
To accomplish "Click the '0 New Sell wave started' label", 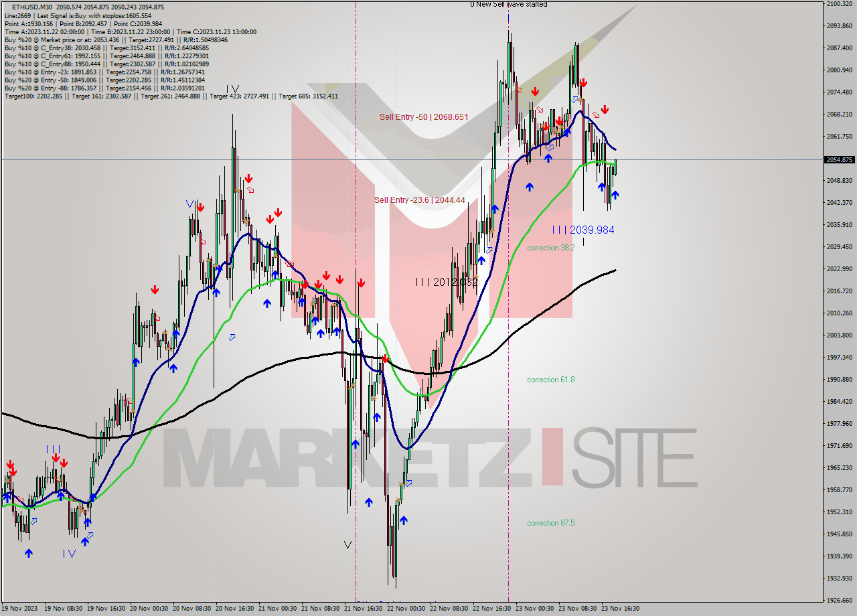I will coord(509,4).
